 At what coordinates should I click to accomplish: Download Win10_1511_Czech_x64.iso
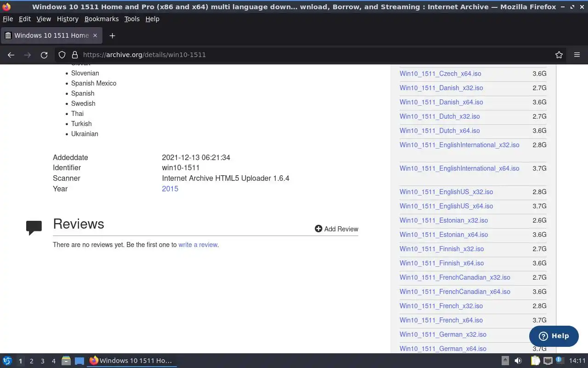click(441, 74)
